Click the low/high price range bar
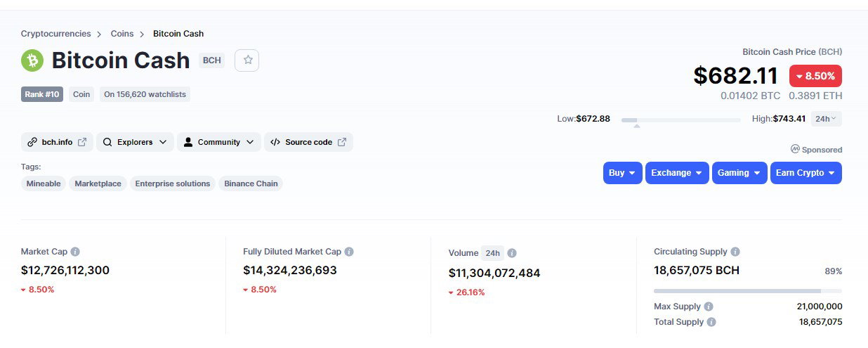 681,120
